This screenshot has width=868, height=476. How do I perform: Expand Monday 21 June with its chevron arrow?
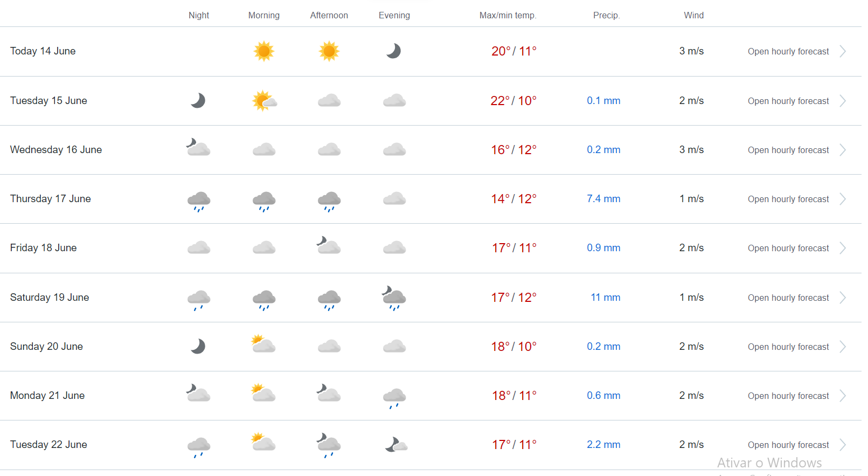[x=843, y=396]
